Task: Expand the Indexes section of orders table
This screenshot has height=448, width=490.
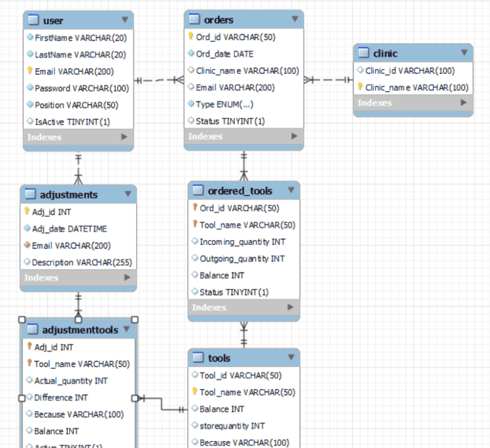Action: point(294,136)
